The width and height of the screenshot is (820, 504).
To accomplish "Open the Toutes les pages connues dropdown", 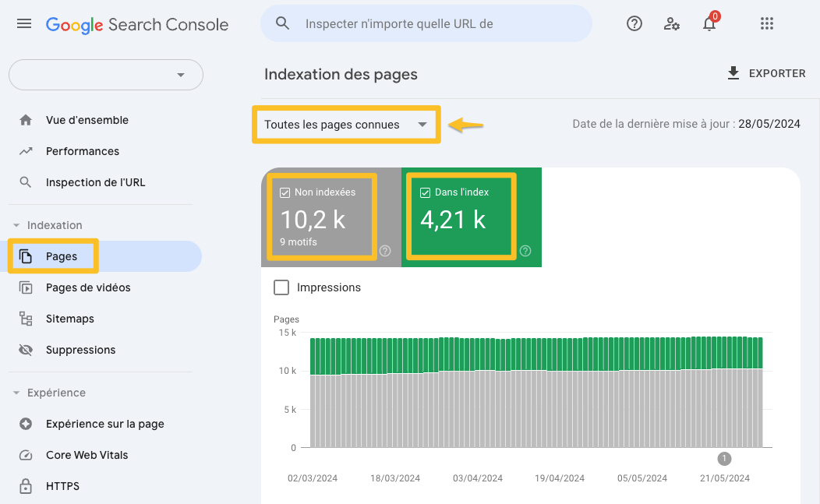I will click(345, 124).
